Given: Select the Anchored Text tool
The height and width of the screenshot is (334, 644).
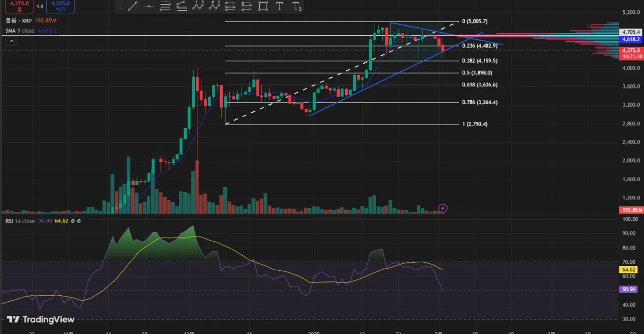Looking at the screenshot, I should click(296, 6).
